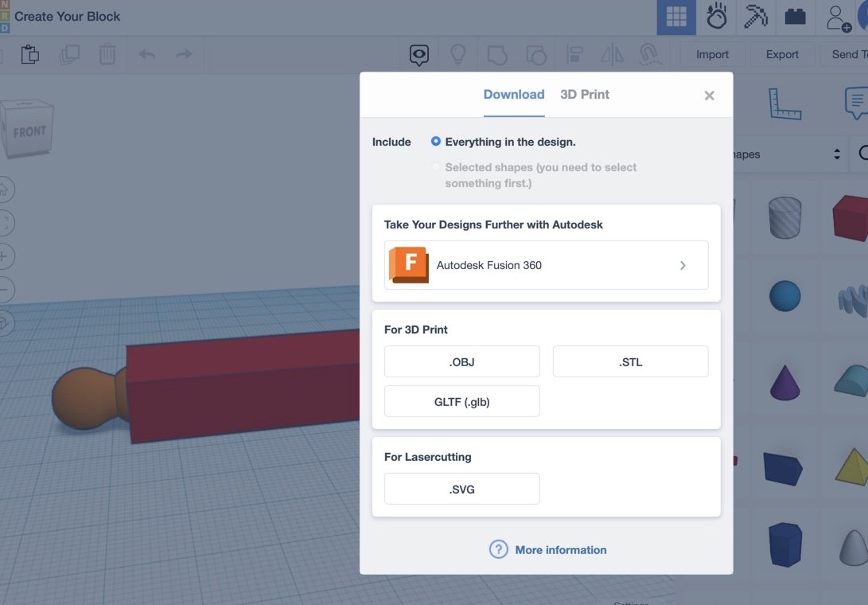Switch to Bricks mode icon
The height and width of the screenshot is (605, 868).
(x=795, y=17)
